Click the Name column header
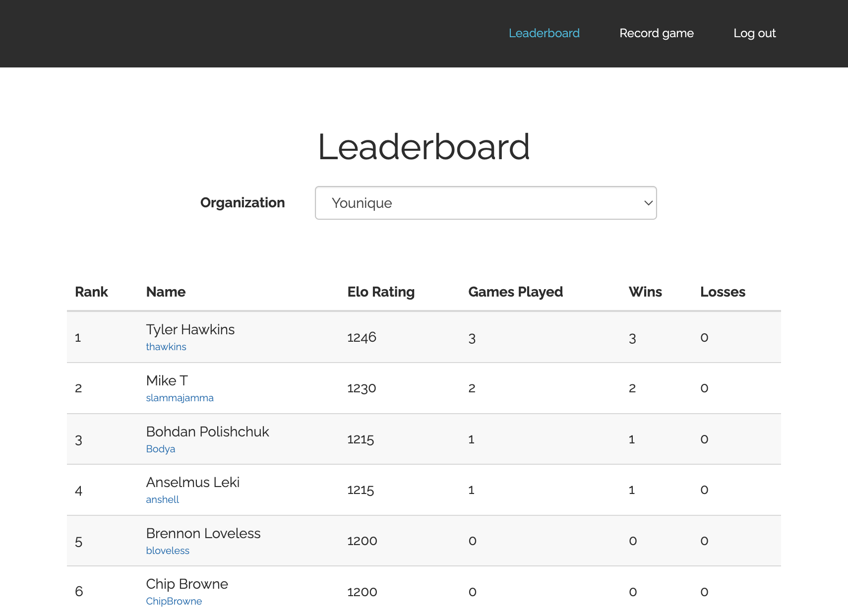848x616 pixels. tap(166, 292)
